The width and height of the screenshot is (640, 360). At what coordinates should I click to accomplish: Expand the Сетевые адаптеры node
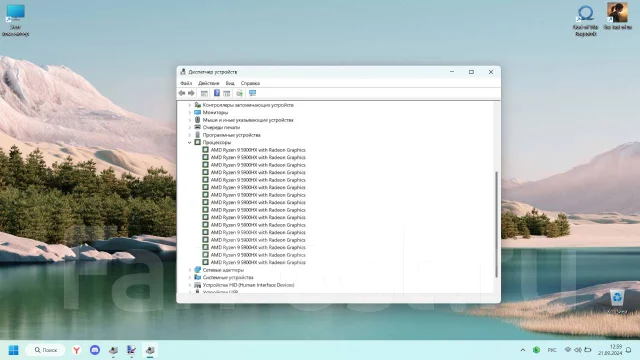coord(189,270)
